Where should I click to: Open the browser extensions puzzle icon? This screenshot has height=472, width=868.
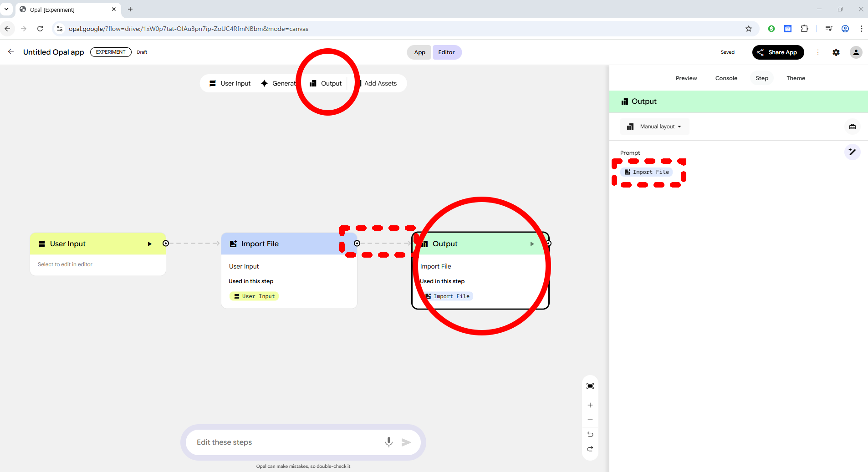805,29
